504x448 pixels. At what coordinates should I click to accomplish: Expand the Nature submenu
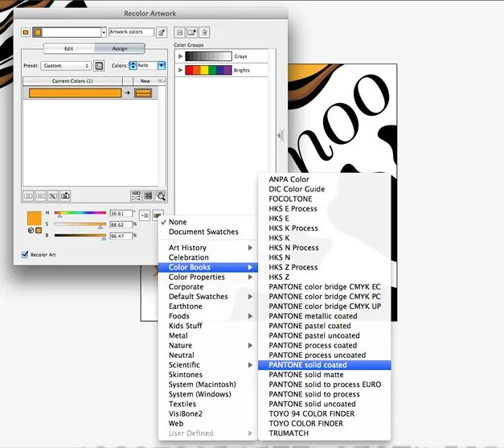[x=250, y=345]
